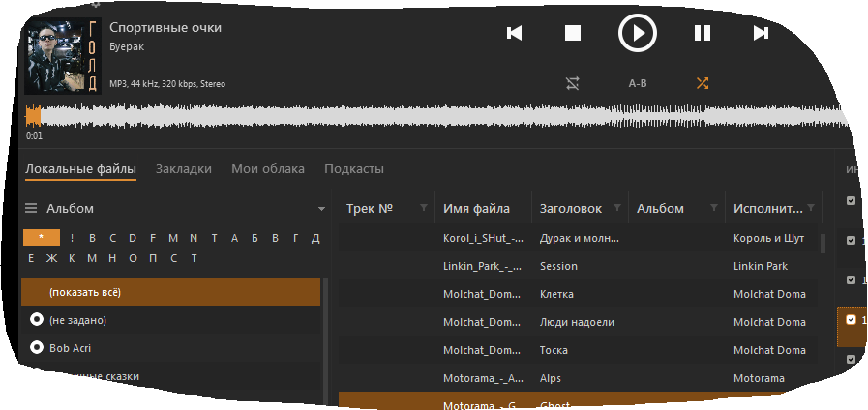The height and width of the screenshot is (410, 868).
Task: Skip to the next track
Action: [x=761, y=34]
